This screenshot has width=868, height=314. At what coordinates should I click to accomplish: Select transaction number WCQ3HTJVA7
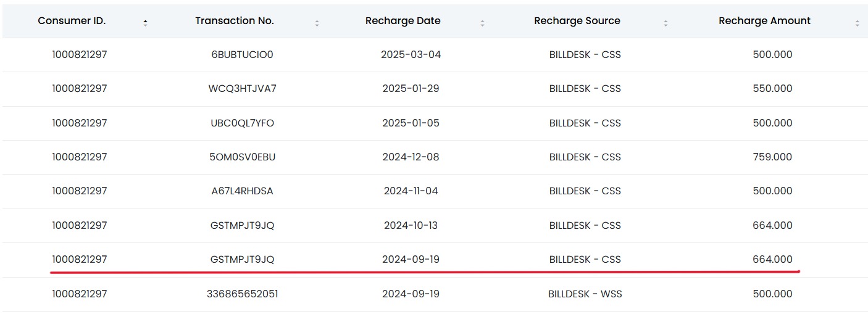(x=242, y=88)
